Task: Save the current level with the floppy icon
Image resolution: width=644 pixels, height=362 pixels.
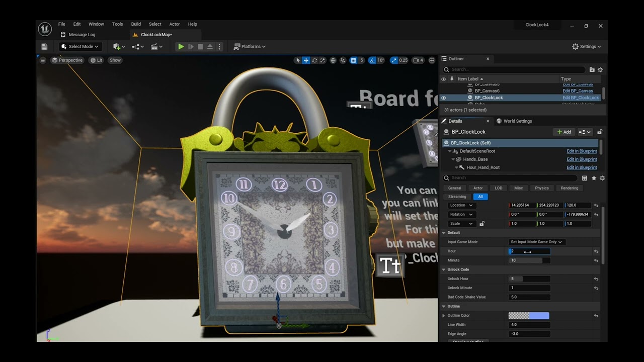Action: click(x=44, y=47)
